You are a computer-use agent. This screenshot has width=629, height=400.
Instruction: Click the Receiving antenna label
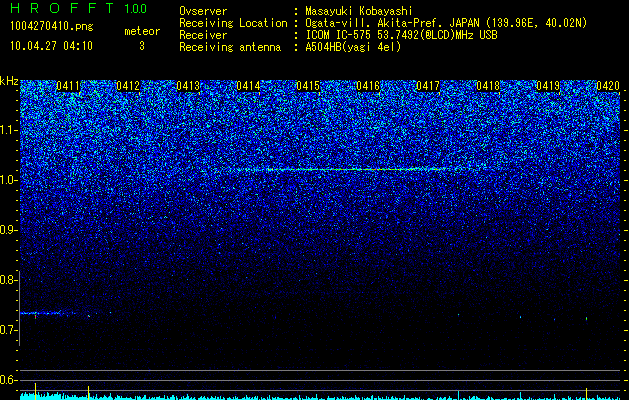pos(230,47)
